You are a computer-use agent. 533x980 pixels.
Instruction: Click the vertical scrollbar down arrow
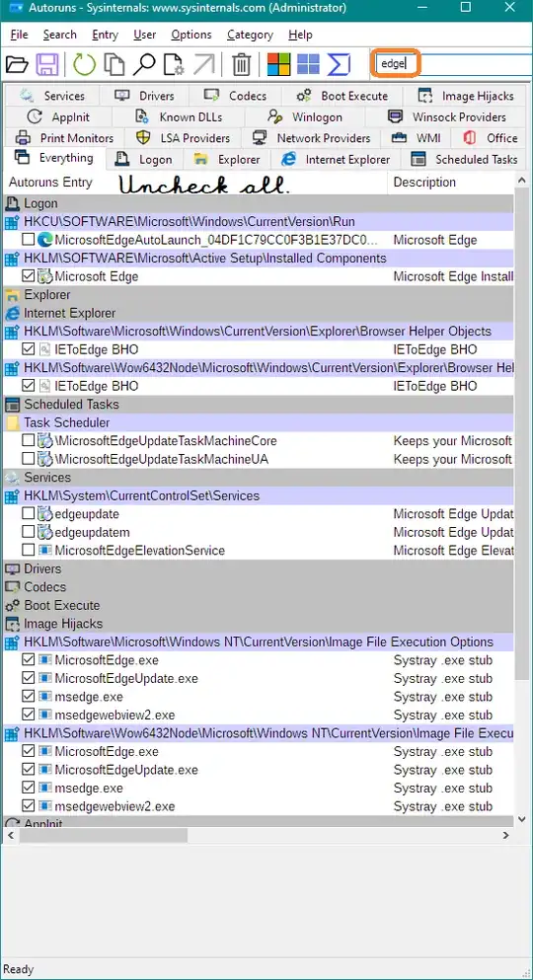click(522, 819)
